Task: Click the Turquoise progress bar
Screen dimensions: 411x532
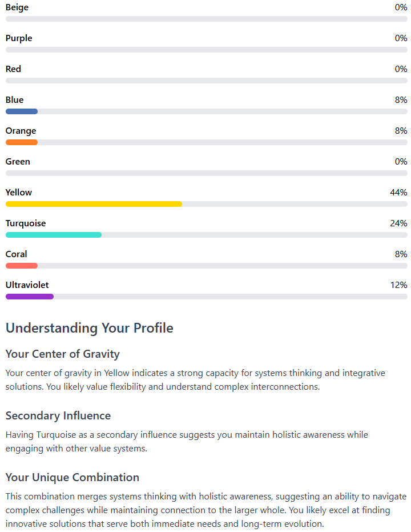Action: (206, 235)
